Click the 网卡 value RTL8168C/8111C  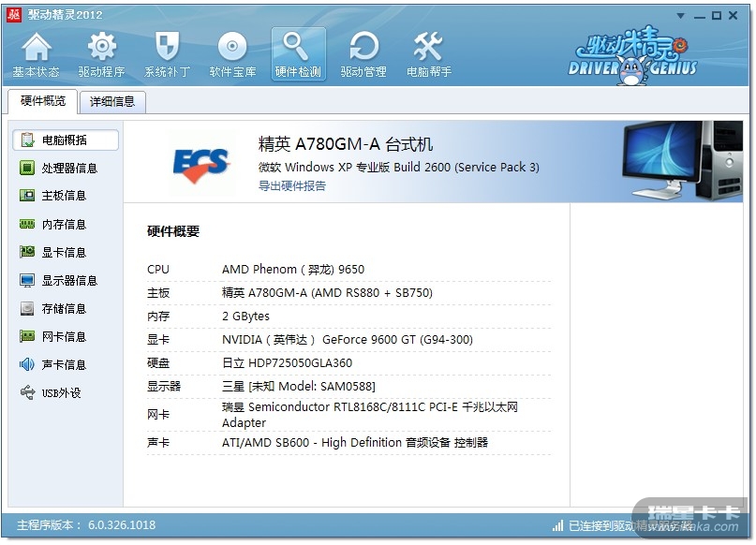click(370, 415)
